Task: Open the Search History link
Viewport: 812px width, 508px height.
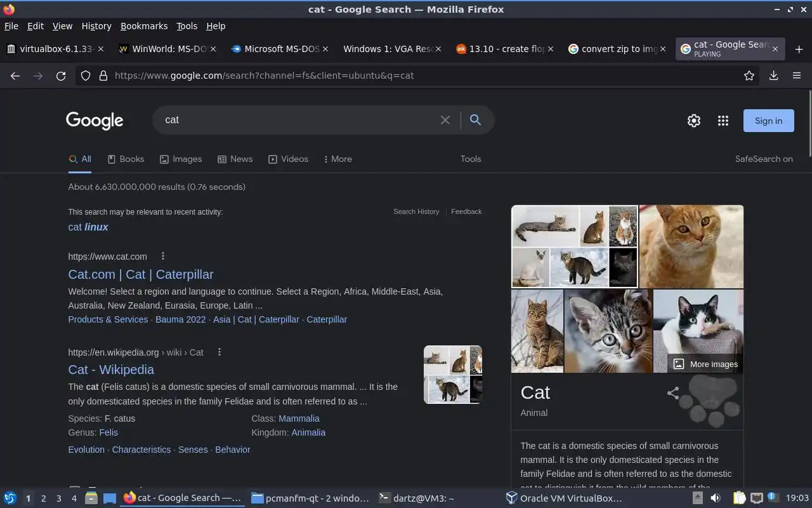Action: (416, 211)
